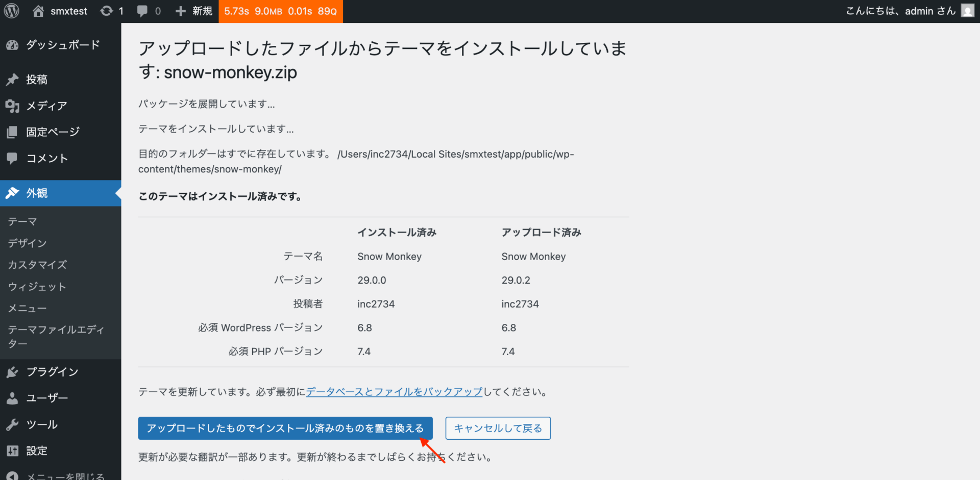Click the plus icon for 新規
The width and height of the screenshot is (980, 480).
coord(180,11)
